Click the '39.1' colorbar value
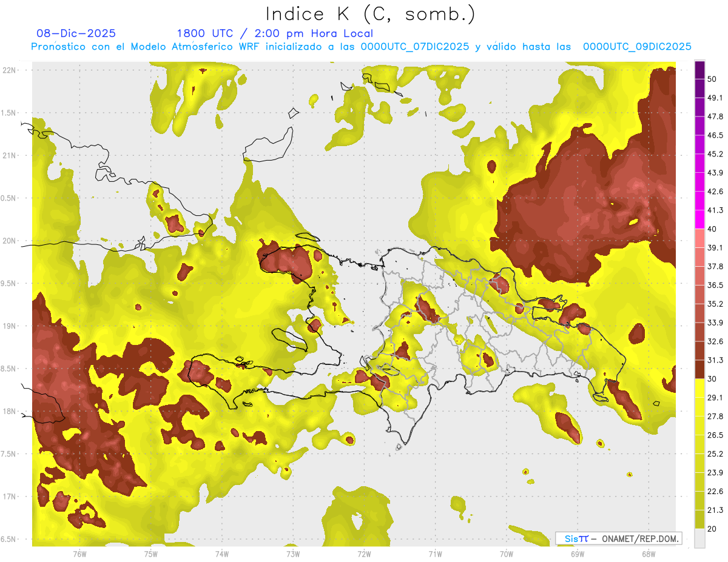The width and height of the screenshot is (728, 562). pyautogui.click(x=715, y=247)
